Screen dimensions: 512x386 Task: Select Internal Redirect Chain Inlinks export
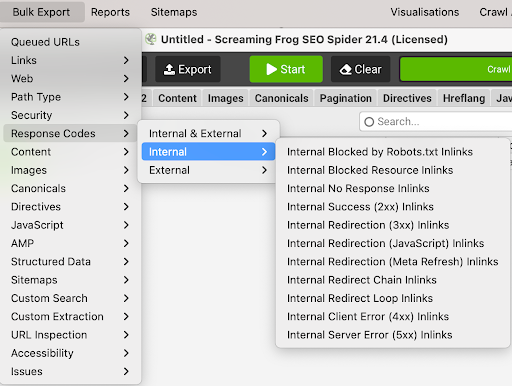(362, 280)
